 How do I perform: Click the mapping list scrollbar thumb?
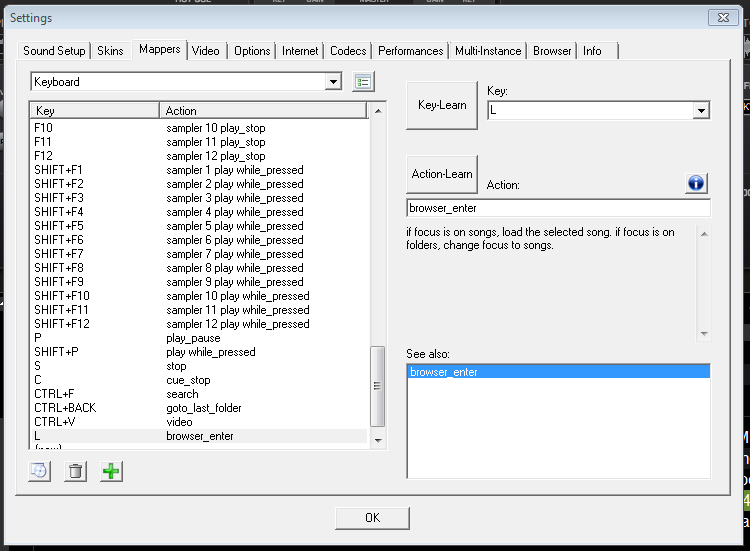point(377,386)
